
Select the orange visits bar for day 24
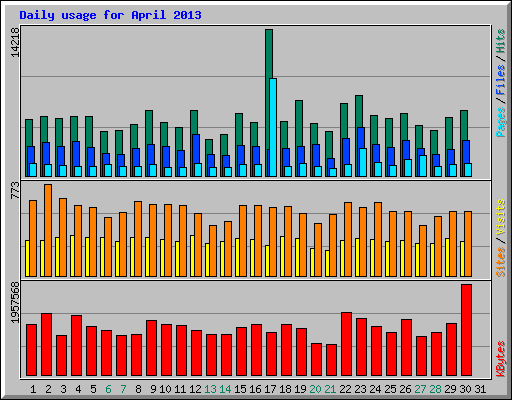(378, 239)
